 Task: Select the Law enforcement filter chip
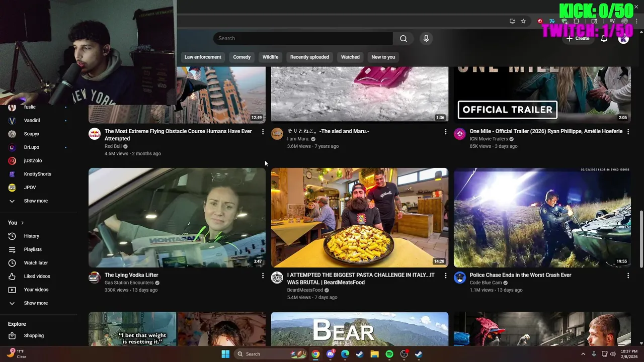pyautogui.click(x=203, y=57)
